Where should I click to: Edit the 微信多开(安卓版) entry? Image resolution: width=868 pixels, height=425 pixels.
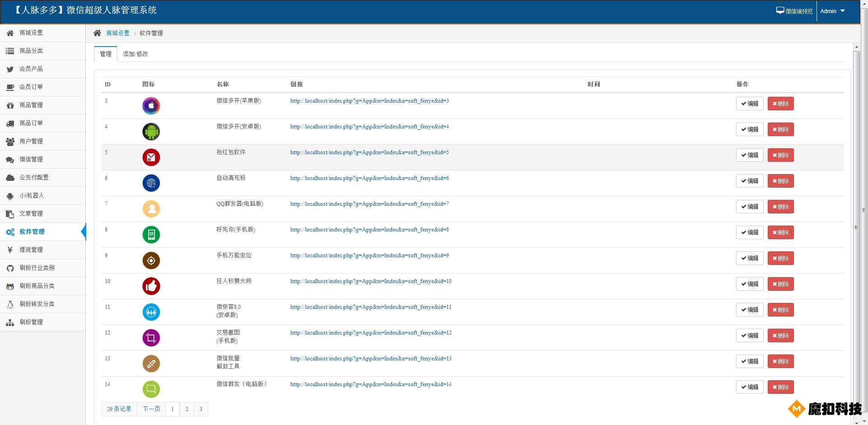(x=750, y=129)
